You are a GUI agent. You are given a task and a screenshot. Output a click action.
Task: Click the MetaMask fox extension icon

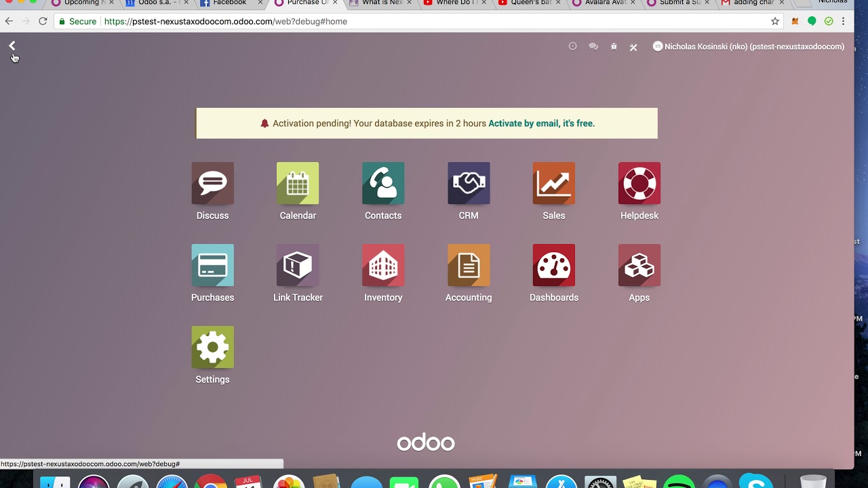[795, 21]
